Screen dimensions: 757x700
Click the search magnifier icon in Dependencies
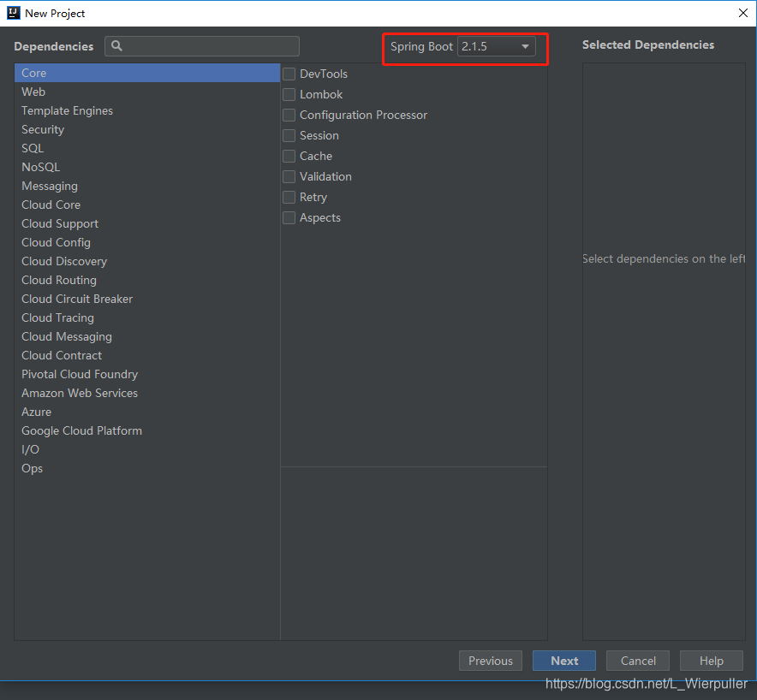tap(116, 46)
